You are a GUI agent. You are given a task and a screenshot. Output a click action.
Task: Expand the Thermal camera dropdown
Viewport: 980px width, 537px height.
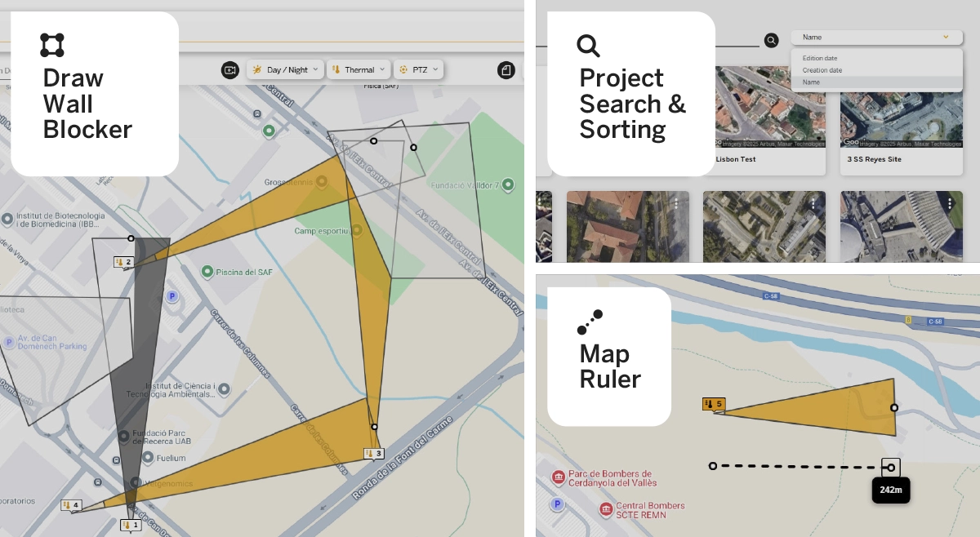[358, 70]
